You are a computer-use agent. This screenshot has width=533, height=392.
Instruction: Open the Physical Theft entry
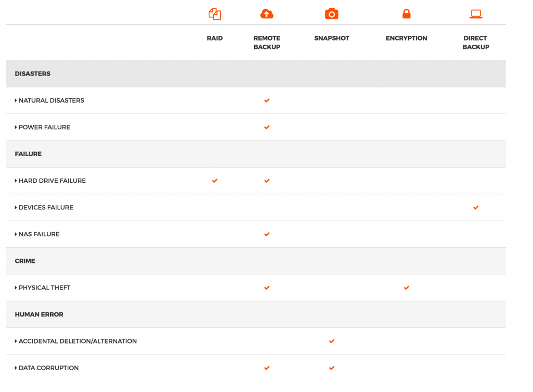pos(44,287)
